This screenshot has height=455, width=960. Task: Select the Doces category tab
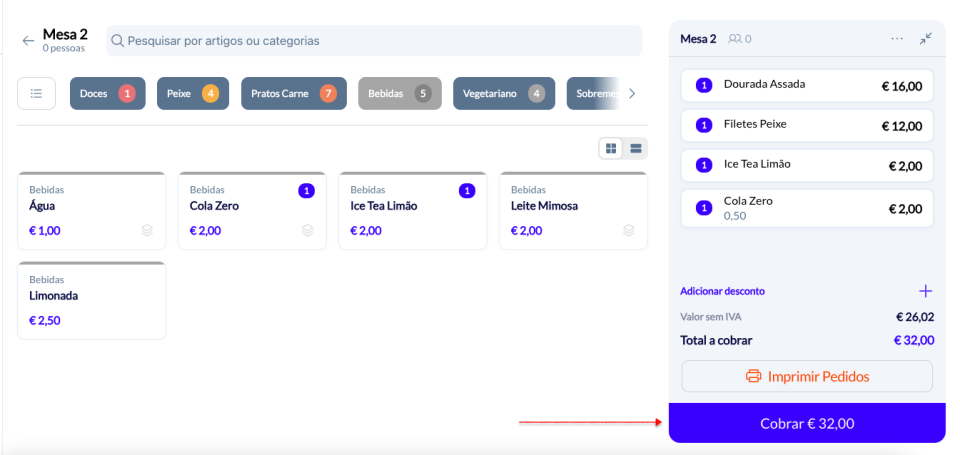[x=107, y=93]
